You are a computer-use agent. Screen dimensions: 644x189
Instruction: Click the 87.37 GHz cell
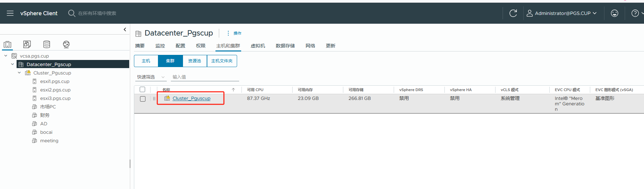point(258,98)
